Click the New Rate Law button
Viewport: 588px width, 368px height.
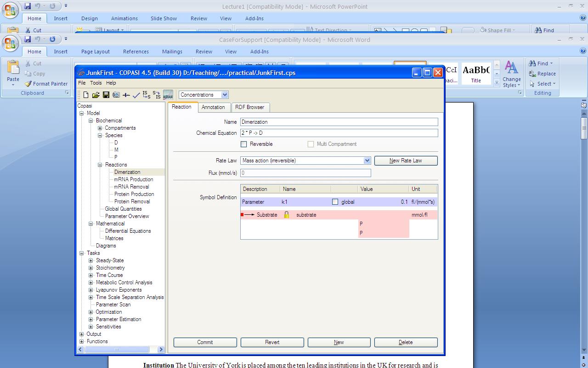tap(406, 161)
